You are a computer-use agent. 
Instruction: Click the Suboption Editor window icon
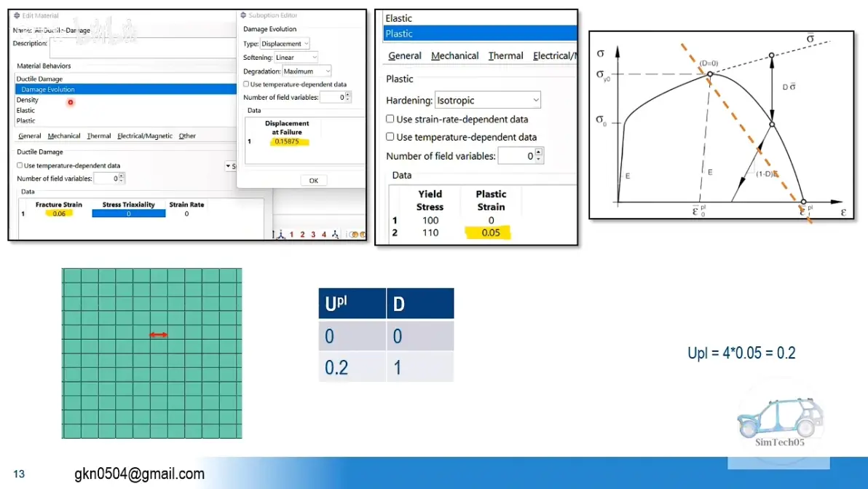(x=243, y=15)
